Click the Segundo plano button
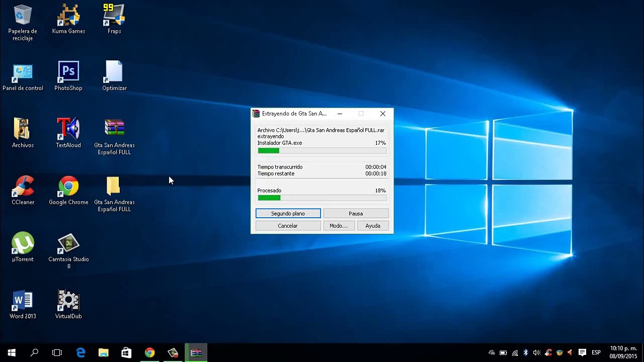This screenshot has width=644, height=362. click(288, 214)
